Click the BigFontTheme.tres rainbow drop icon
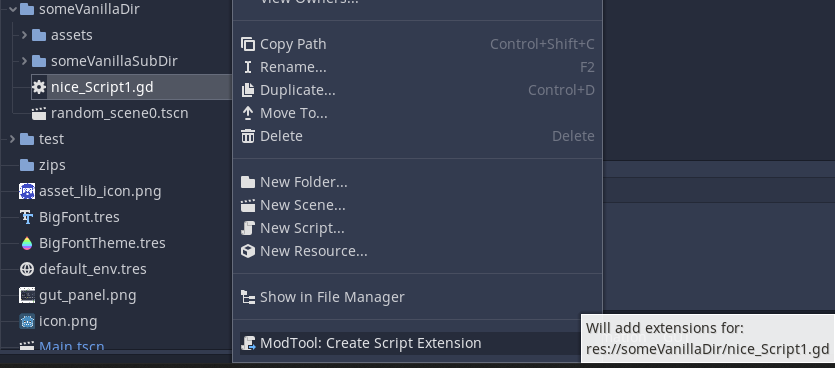835x368 pixels. 27,243
